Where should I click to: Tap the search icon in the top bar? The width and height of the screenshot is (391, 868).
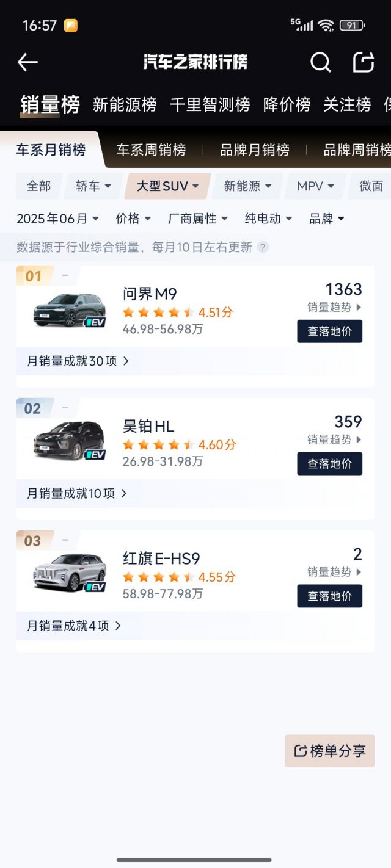320,63
